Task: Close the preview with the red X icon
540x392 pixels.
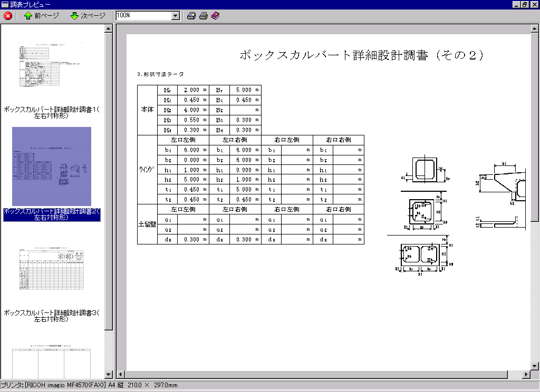Action: coord(7,16)
